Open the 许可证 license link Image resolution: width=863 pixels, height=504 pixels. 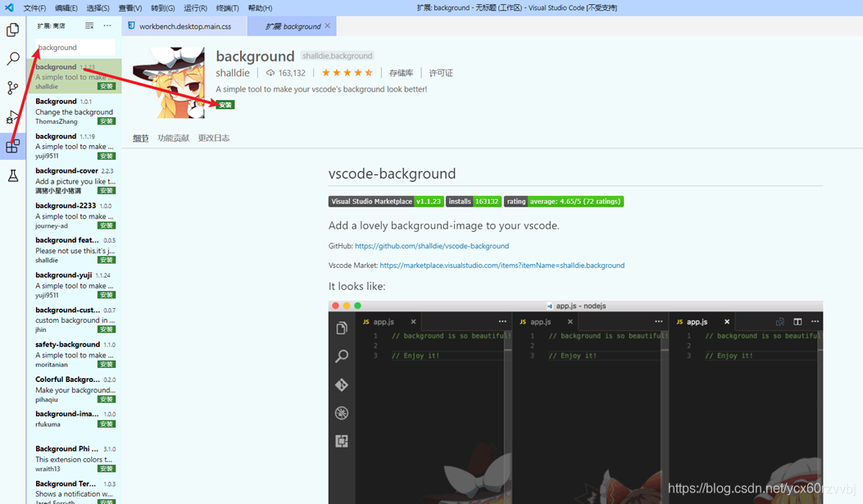tap(441, 73)
